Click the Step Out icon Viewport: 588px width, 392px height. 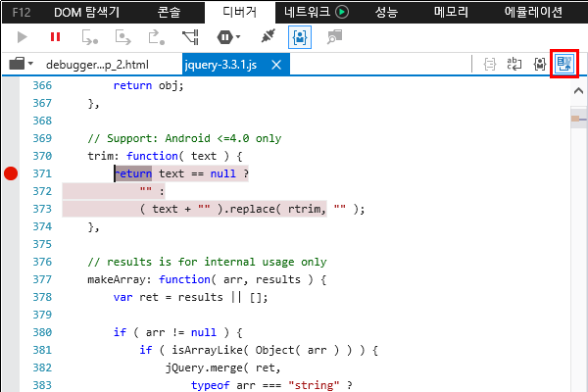[156, 37]
